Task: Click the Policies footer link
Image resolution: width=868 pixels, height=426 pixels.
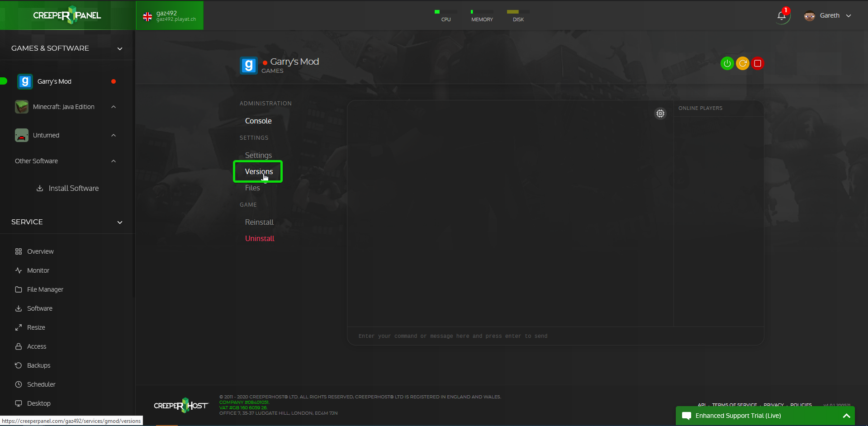Action: (x=801, y=405)
